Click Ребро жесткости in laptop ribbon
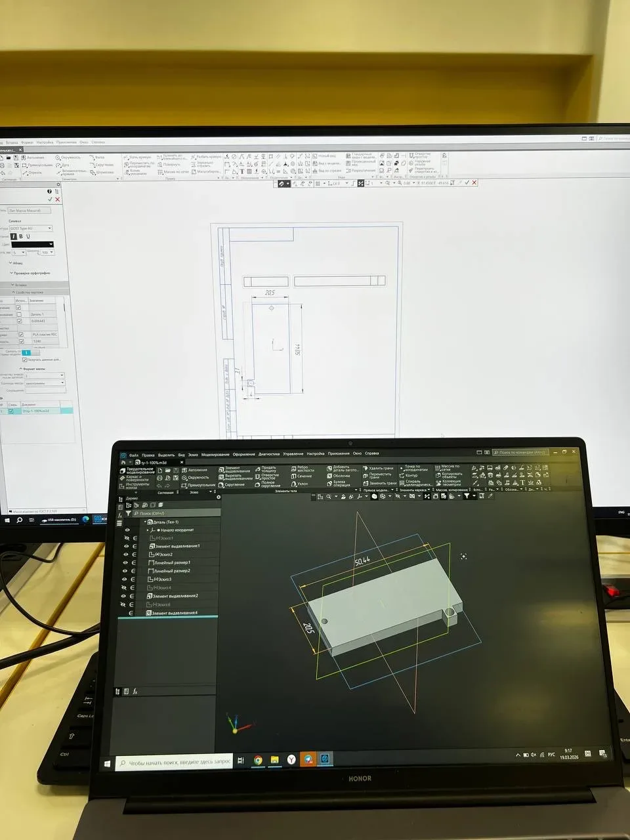The width and height of the screenshot is (630, 840). [x=302, y=469]
